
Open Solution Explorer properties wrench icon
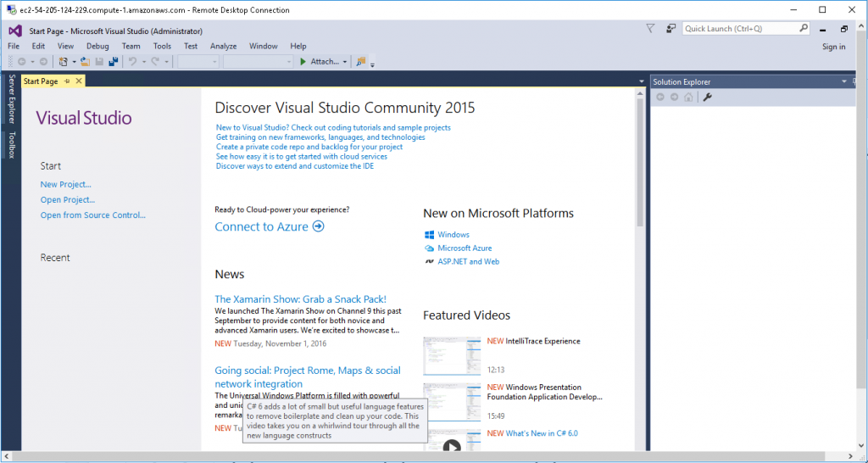pyautogui.click(x=707, y=97)
